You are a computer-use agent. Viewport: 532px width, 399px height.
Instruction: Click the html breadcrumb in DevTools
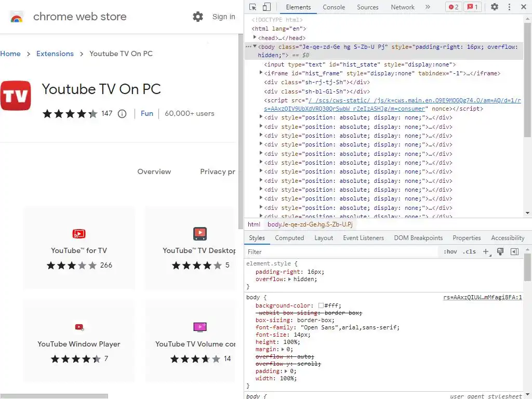(x=254, y=224)
